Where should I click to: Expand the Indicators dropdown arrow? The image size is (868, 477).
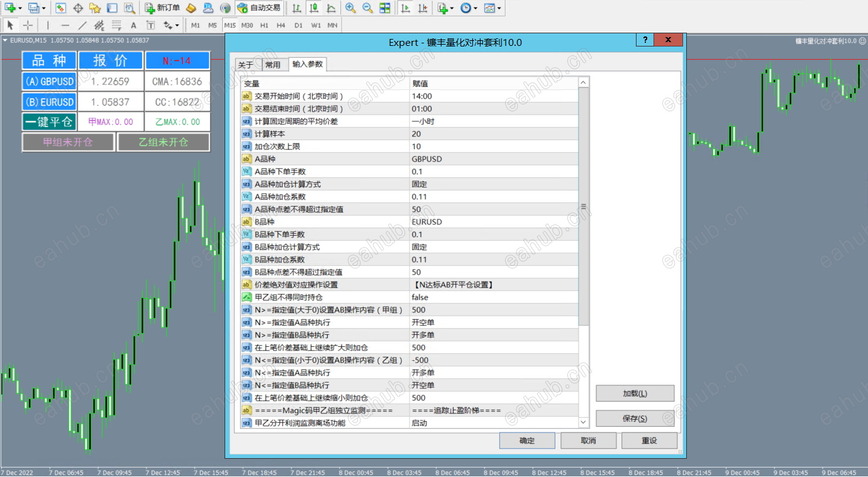coord(452,8)
